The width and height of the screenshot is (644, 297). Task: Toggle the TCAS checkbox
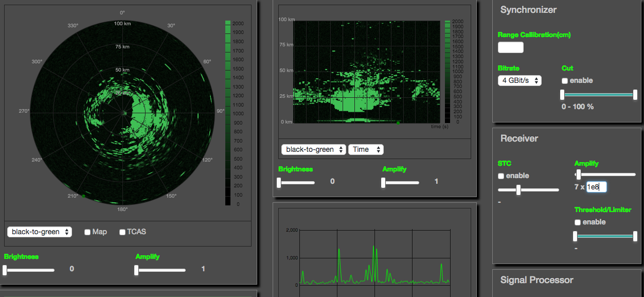(122, 232)
